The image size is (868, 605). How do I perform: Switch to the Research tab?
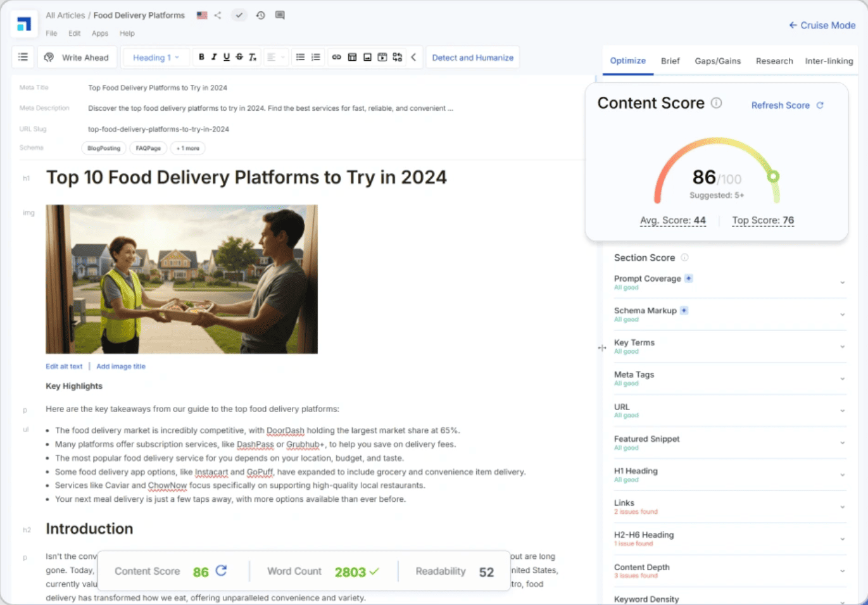point(774,61)
